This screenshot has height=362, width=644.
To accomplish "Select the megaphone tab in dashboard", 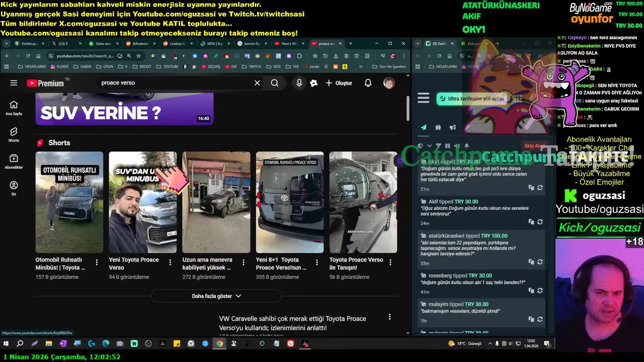I will (453, 128).
